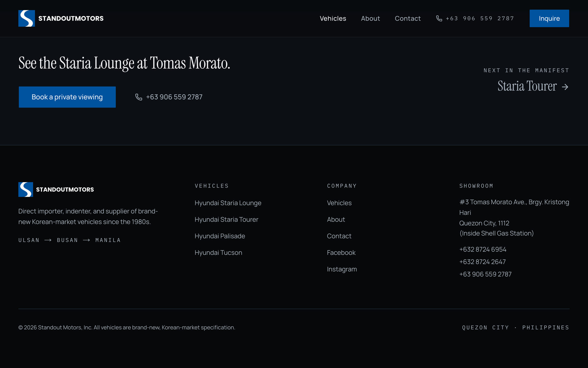588x368 pixels.
Task: Open the Vehicles nav menu item
Action: 333,18
